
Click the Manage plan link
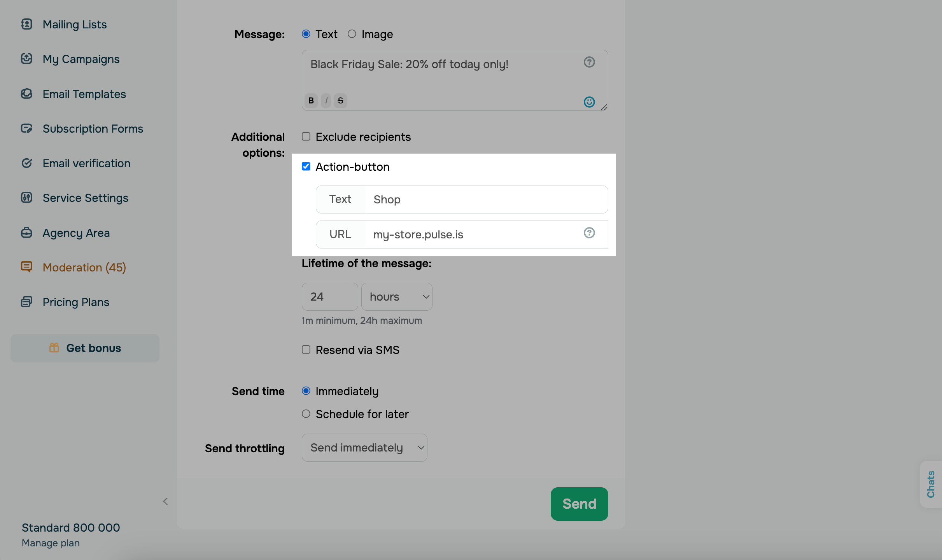pos(51,542)
